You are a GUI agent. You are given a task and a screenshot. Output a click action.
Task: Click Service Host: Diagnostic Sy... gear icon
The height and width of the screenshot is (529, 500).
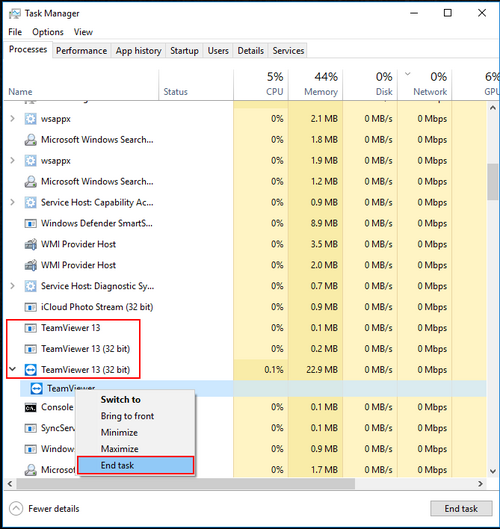point(30,286)
